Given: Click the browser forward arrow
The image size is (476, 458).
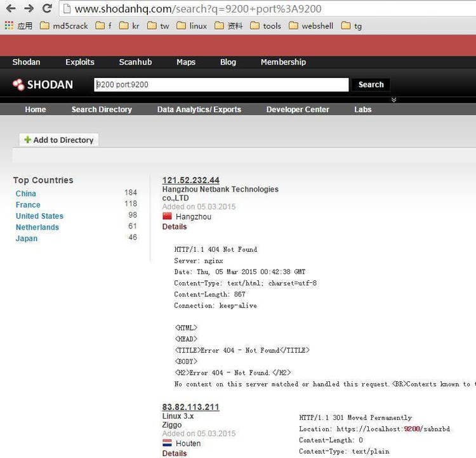Looking at the screenshot, I should coord(29,9).
